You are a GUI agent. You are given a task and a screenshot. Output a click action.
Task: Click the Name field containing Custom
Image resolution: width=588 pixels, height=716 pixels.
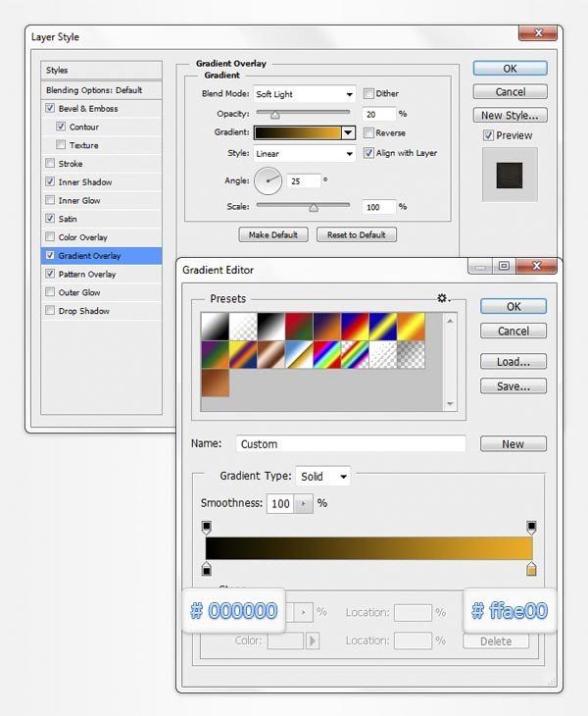pyautogui.click(x=351, y=444)
